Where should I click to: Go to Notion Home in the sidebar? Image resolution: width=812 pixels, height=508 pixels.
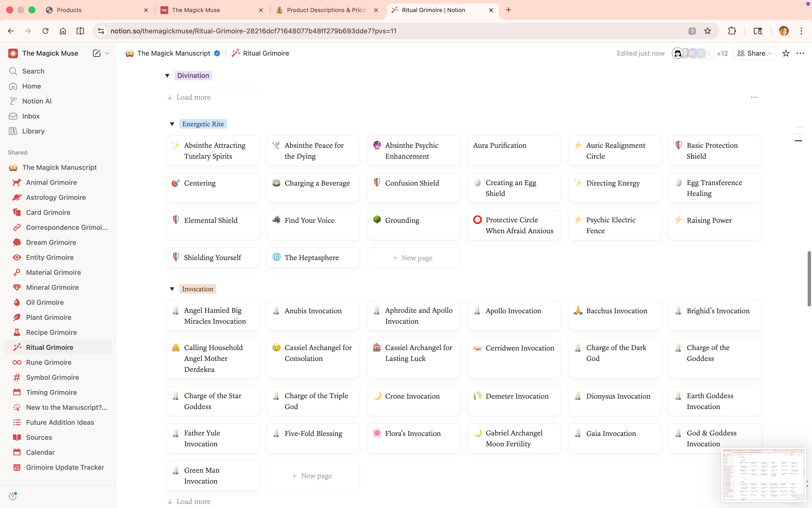tap(58, 86)
